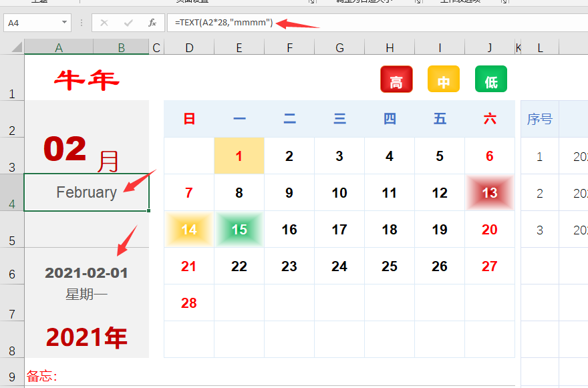Select column G header
588x388 pixels.
click(339, 47)
